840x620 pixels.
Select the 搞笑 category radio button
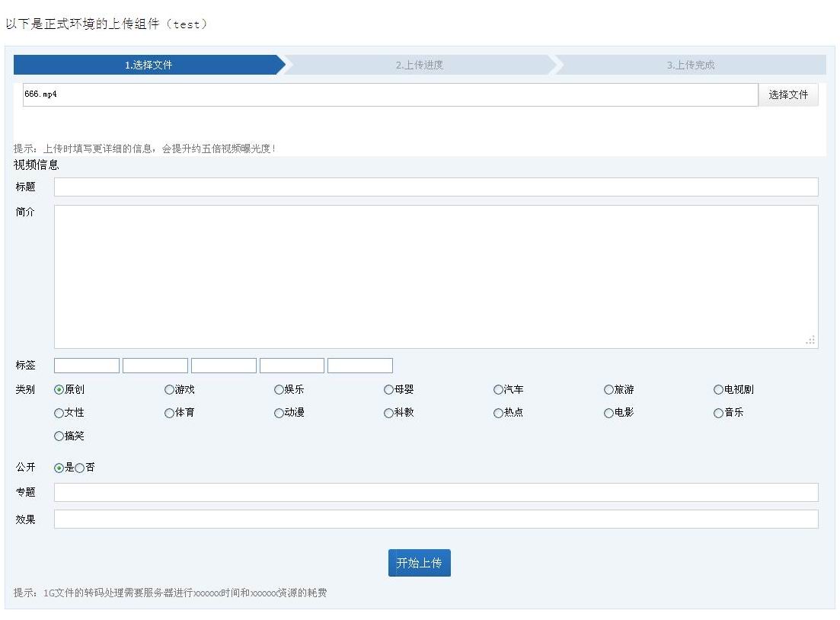tap(59, 436)
